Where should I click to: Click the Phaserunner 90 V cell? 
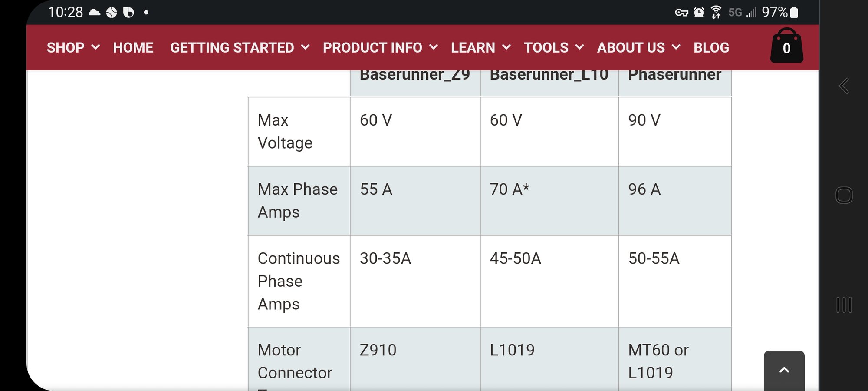click(644, 120)
